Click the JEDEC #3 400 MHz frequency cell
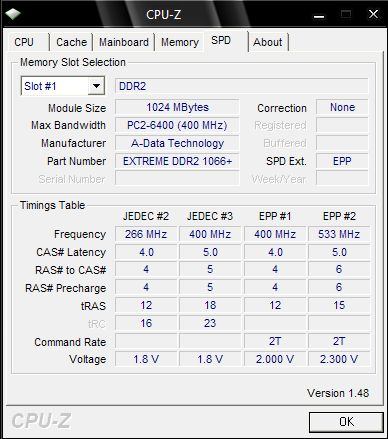Viewport: 388px width, 439px height. tap(210, 234)
